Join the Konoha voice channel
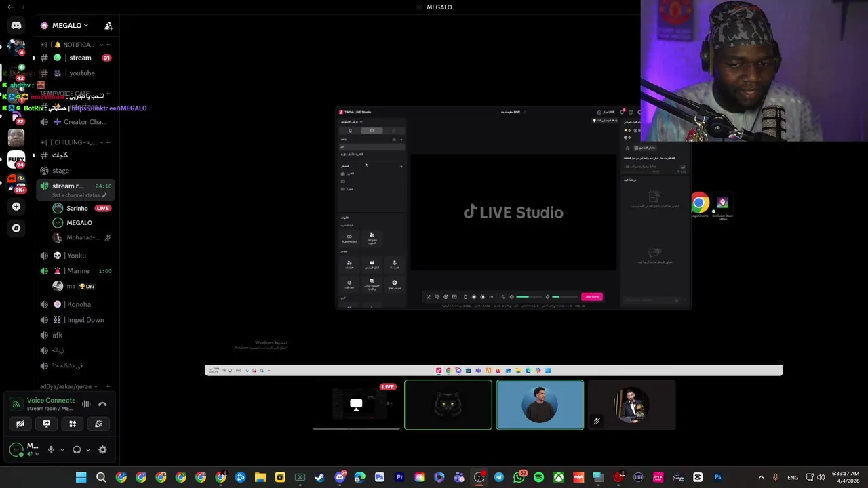The width and height of the screenshot is (868, 488). 75,304
